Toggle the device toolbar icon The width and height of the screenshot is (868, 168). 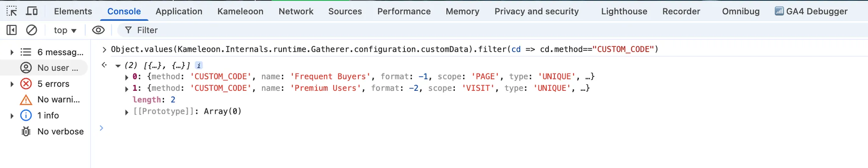click(x=32, y=11)
